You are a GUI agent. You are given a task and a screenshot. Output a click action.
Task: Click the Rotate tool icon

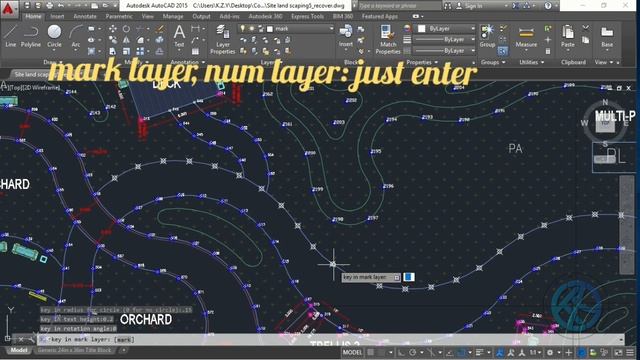126,29
